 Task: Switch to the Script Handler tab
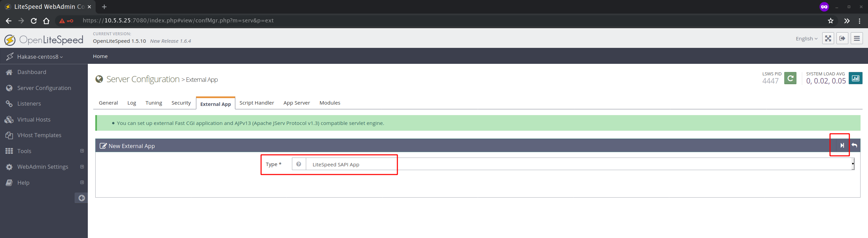coord(257,103)
